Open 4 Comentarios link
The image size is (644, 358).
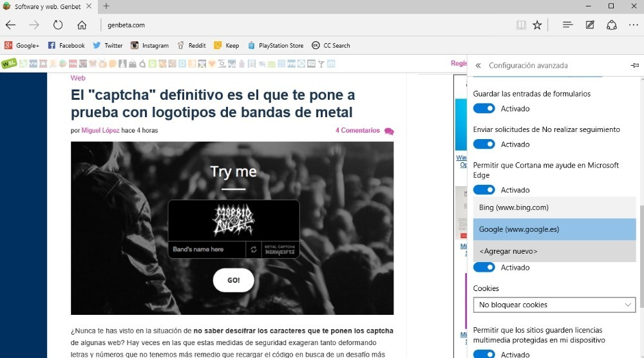click(x=357, y=130)
